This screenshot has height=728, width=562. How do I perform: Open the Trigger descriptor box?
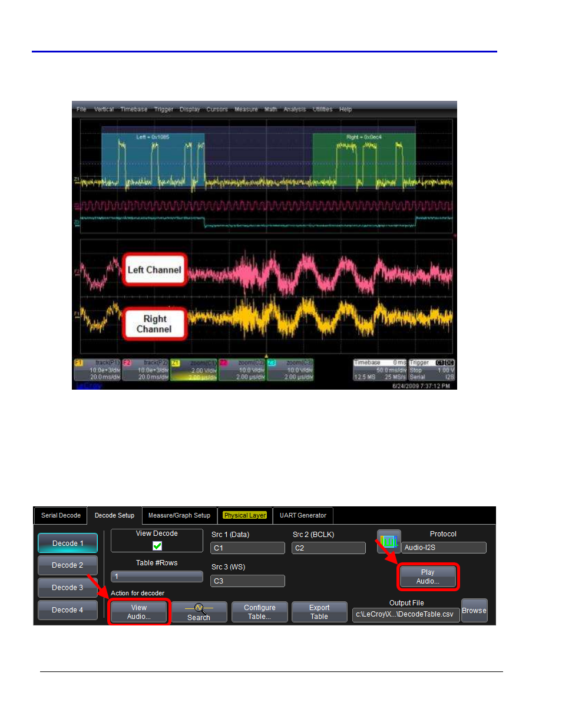click(432, 370)
